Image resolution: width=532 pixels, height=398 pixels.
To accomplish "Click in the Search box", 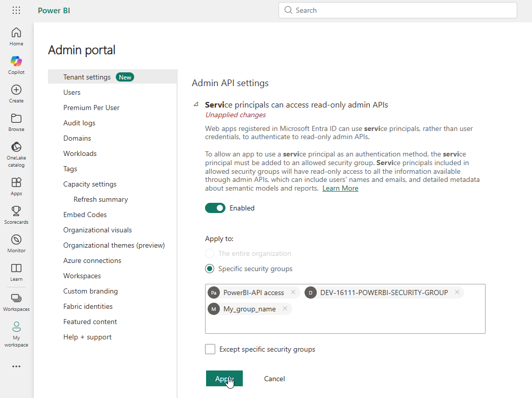I will [398, 10].
